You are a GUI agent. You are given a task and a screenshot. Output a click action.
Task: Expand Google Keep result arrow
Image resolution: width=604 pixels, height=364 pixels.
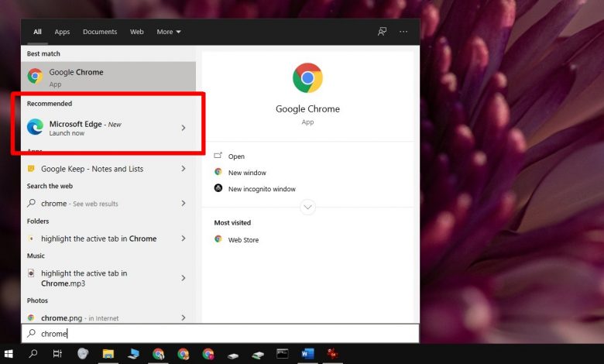(184, 169)
